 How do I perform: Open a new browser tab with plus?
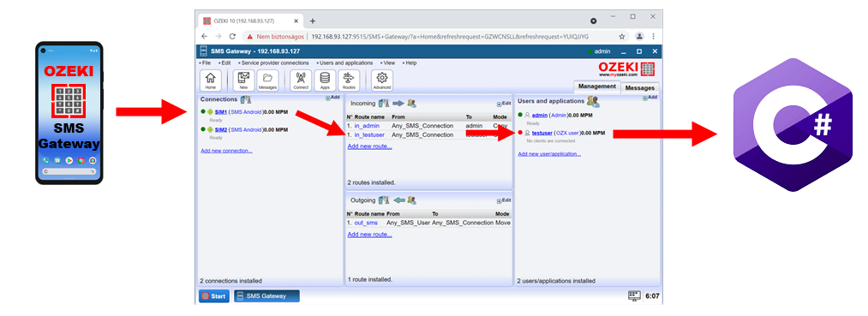coord(312,21)
